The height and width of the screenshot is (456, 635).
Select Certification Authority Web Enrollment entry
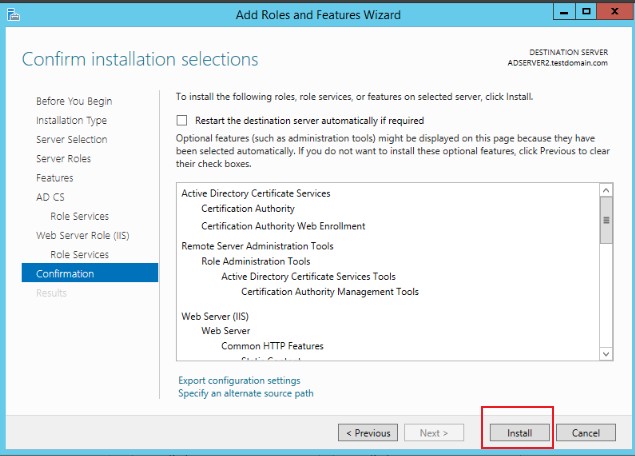click(283, 226)
